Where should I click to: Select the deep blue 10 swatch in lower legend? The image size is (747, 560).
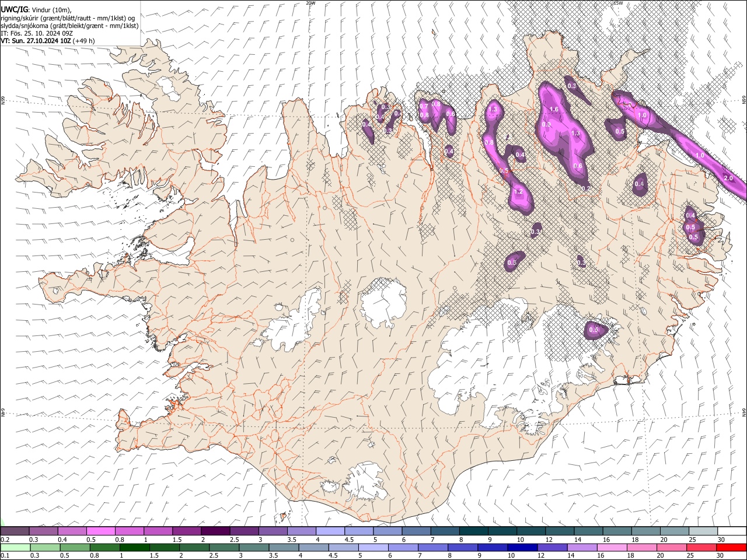pyautogui.click(x=522, y=547)
